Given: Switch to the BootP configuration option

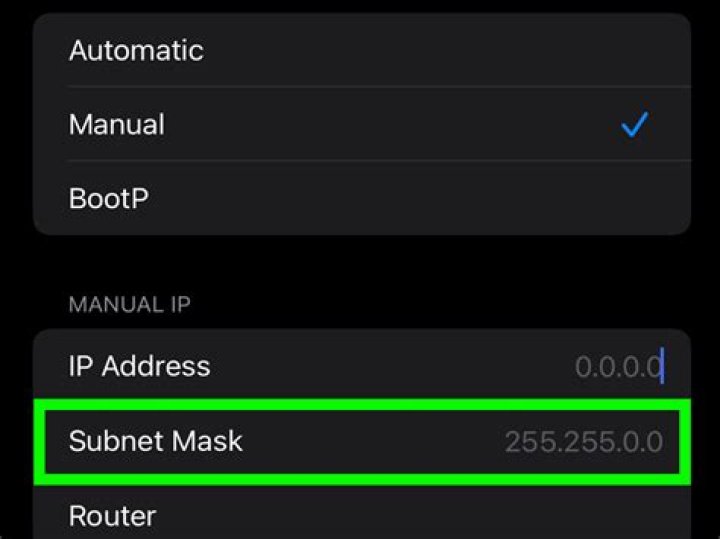Looking at the screenshot, I should (x=109, y=198).
